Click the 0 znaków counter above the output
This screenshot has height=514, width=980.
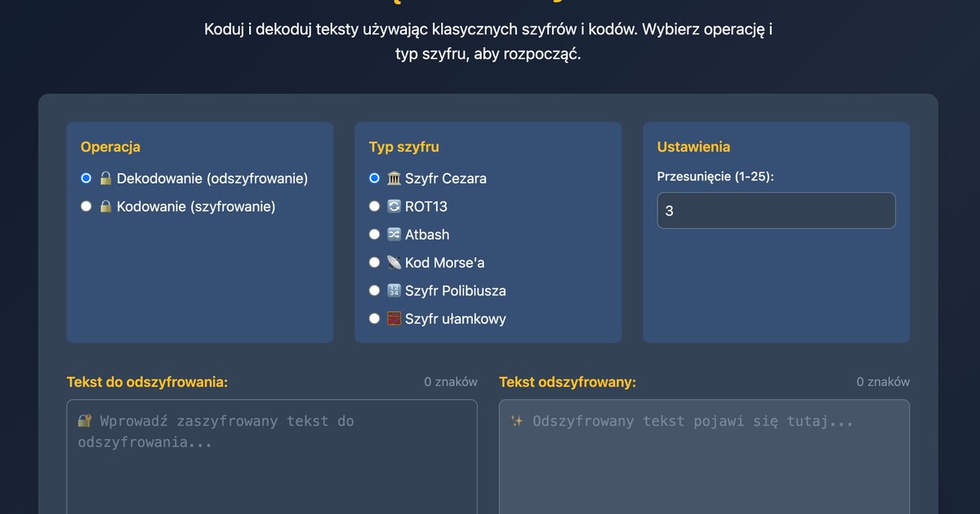click(883, 381)
